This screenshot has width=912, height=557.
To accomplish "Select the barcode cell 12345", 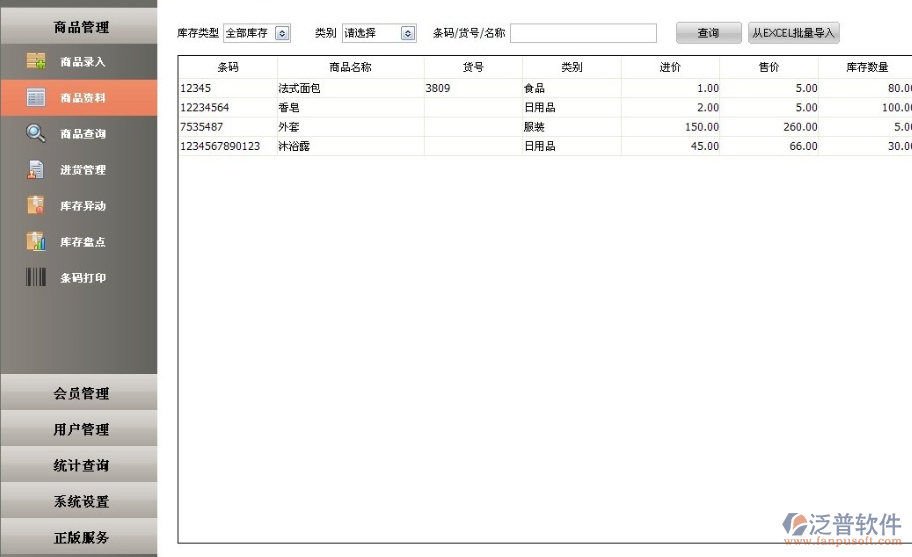I will point(228,88).
